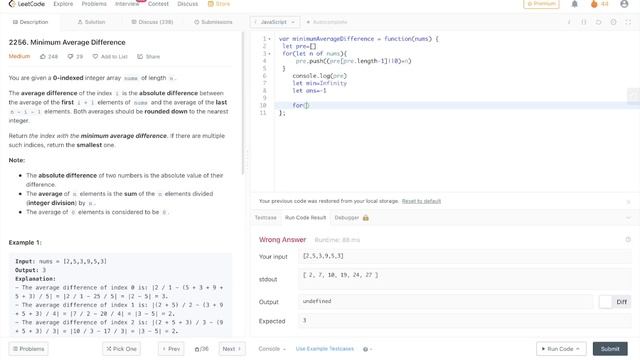Screen dimensions: 640x360
Task: Share the problem
Action: point(149,56)
